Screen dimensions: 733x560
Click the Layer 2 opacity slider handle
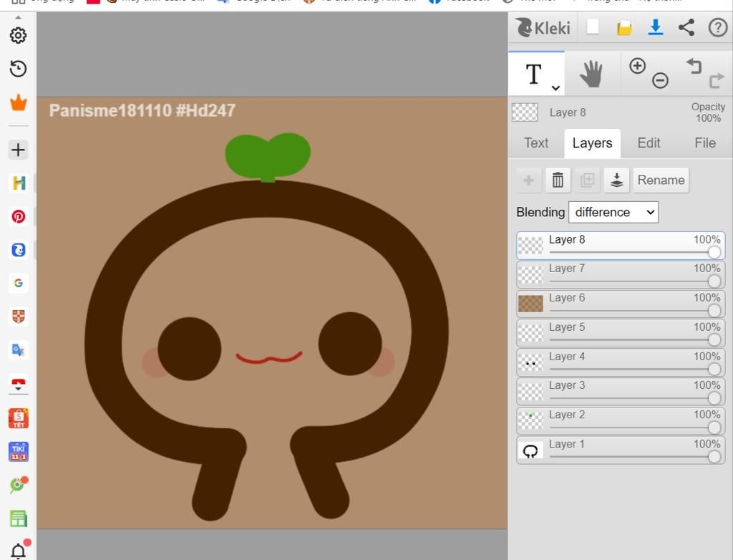714,428
